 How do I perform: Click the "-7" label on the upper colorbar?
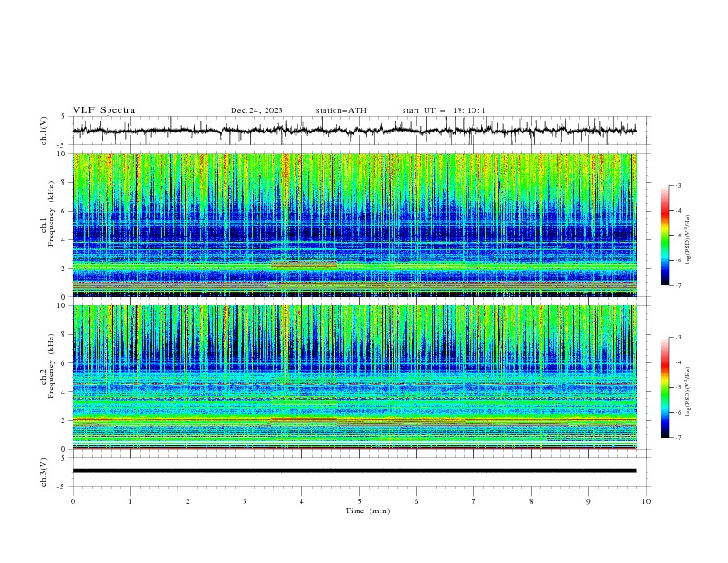[x=678, y=286]
